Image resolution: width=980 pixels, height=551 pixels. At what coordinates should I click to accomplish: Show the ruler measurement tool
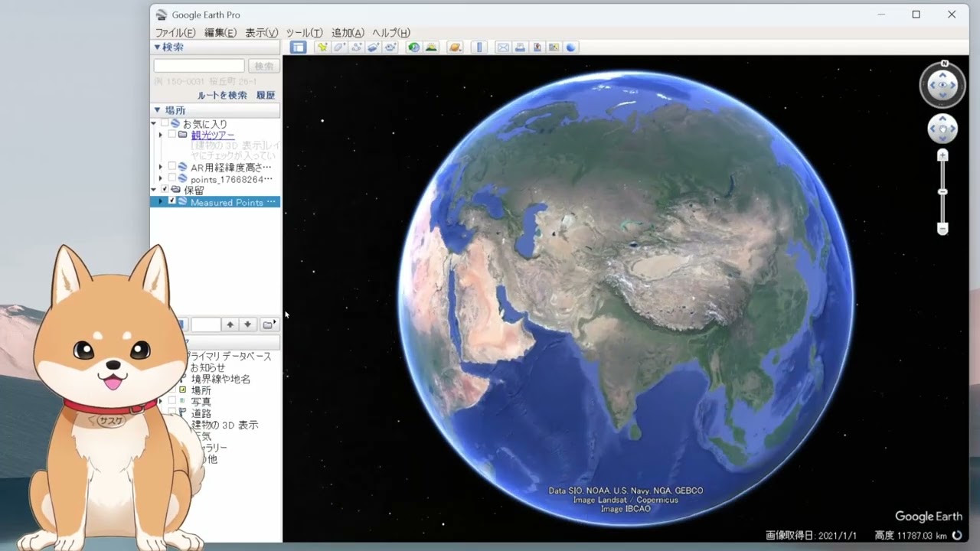(479, 47)
